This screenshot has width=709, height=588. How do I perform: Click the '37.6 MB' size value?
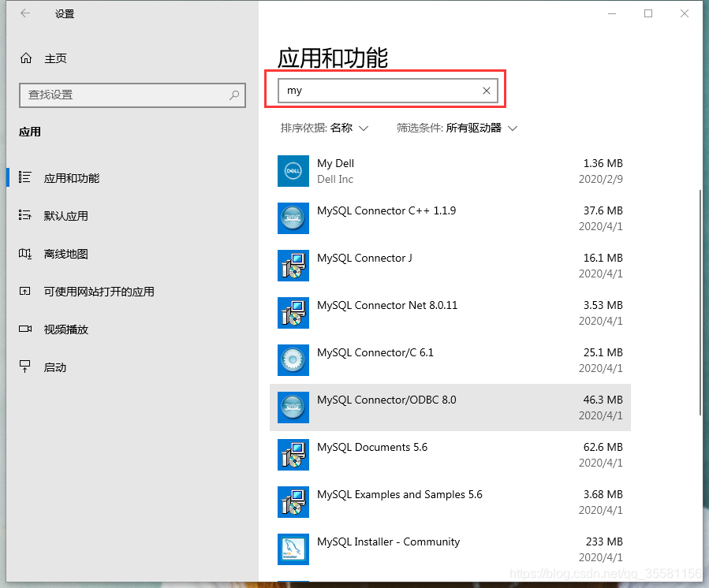point(603,210)
